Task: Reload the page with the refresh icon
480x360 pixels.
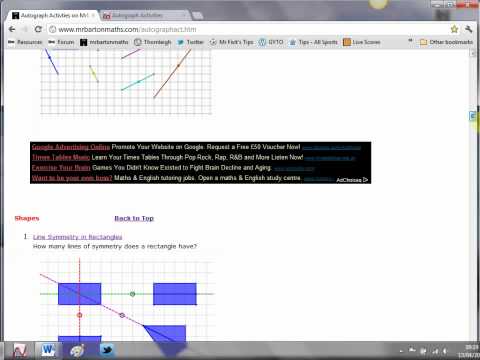Action: point(38,29)
